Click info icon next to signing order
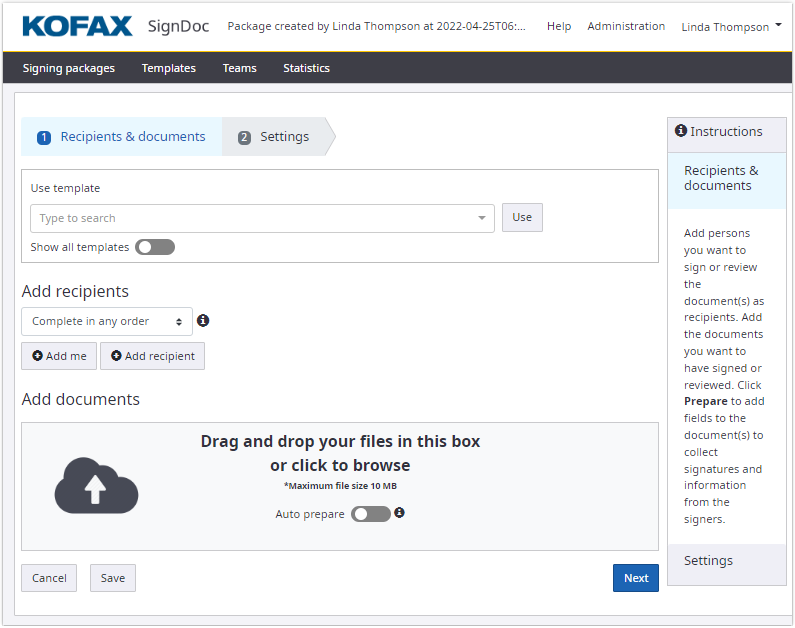This screenshot has height=628, width=795. tap(203, 321)
